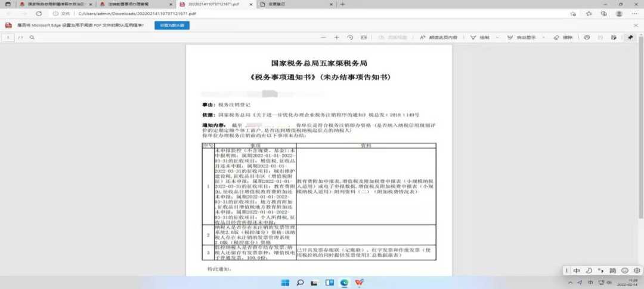The height and width of the screenshot is (289, 644).
Task: Fit PDF to page width
Action: 364,38
